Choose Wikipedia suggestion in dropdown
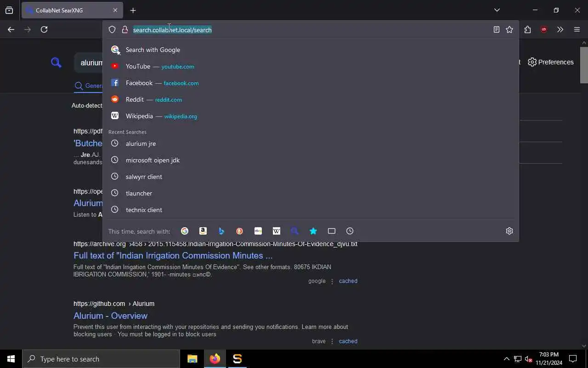The width and height of the screenshot is (588, 368). pyautogui.click(x=311, y=116)
